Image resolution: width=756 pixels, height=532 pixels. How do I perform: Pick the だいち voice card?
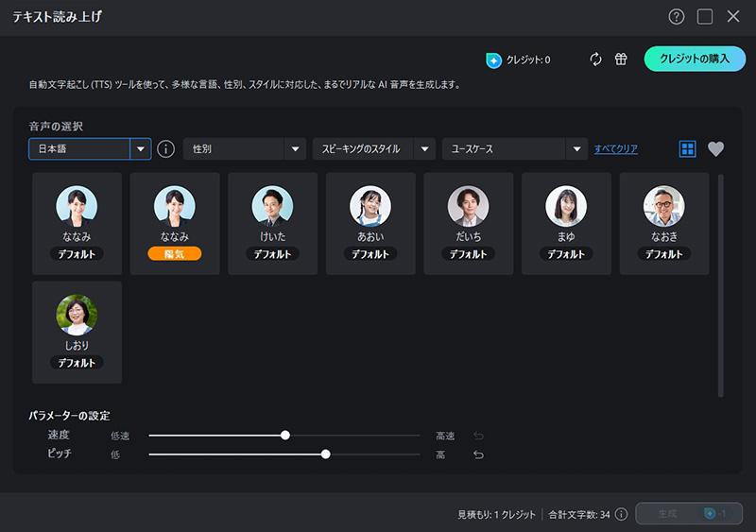pyautogui.click(x=469, y=224)
